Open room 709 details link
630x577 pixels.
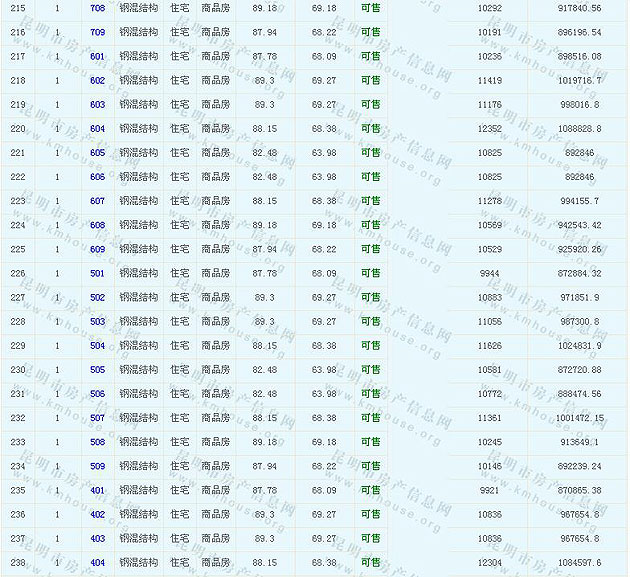97,32
